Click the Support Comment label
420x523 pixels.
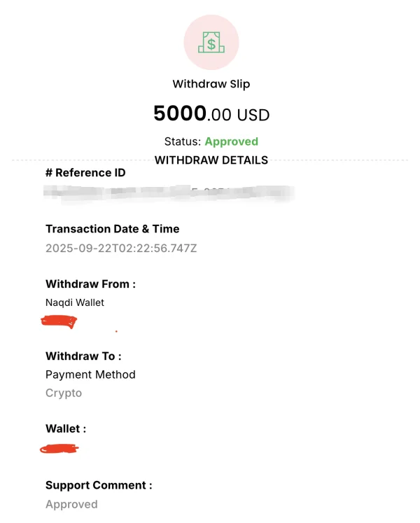(x=99, y=485)
